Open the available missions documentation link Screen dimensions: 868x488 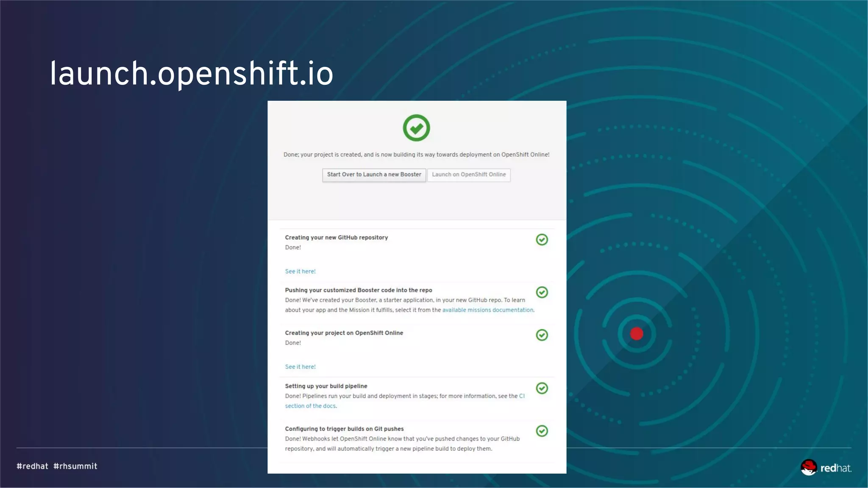[x=488, y=310]
